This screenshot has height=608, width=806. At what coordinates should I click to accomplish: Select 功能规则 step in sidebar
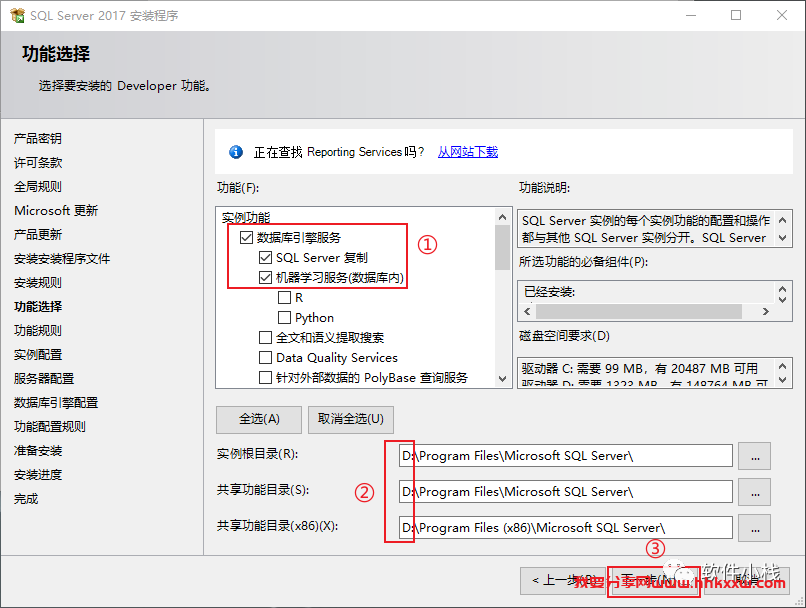click(38, 331)
